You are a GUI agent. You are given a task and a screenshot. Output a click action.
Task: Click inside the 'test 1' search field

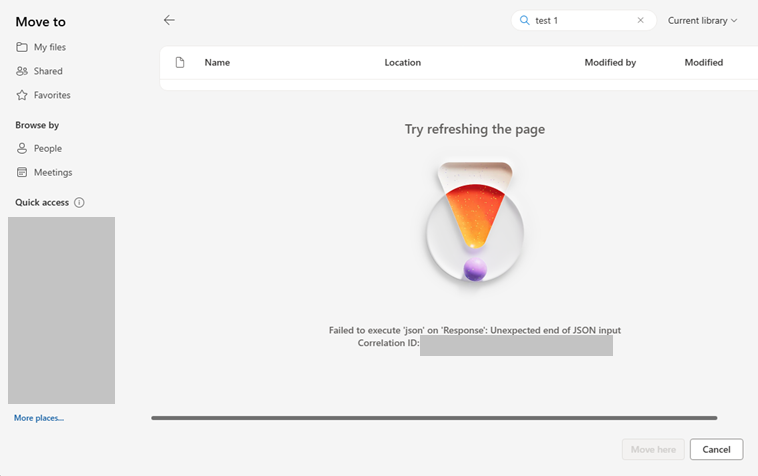583,20
